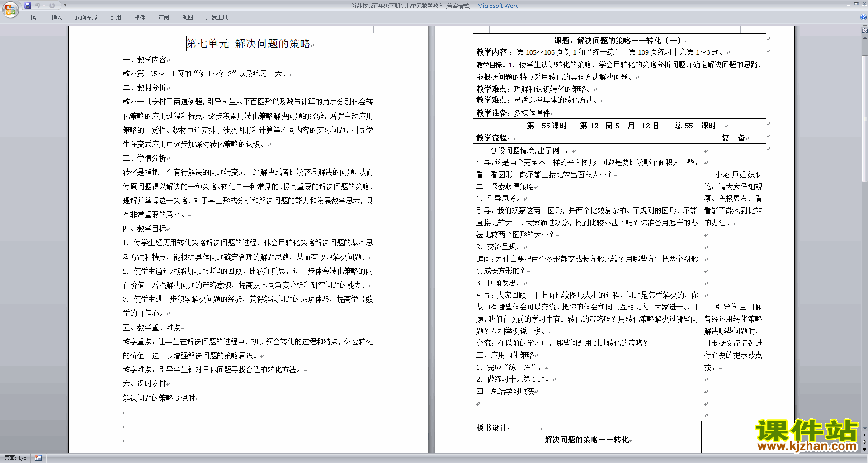Open Customize Quick Access Toolbar dropdown
Image resolution: width=868 pixels, height=463 pixels.
[x=65, y=5]
